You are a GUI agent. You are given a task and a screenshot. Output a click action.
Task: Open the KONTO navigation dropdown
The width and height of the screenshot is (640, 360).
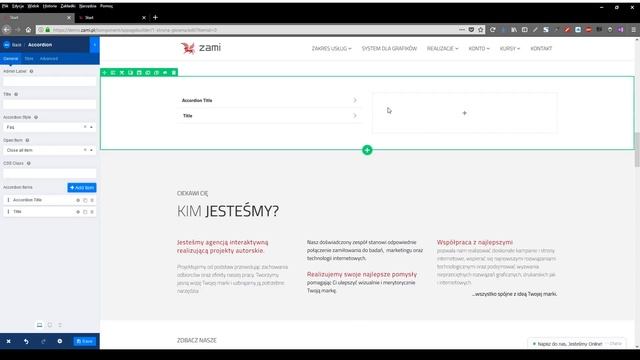pos(479,49)
